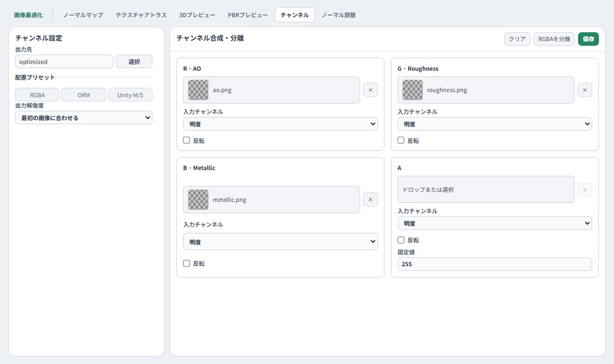Click the 配置プリセット label

pyautogui.click(x=35, y=77)
